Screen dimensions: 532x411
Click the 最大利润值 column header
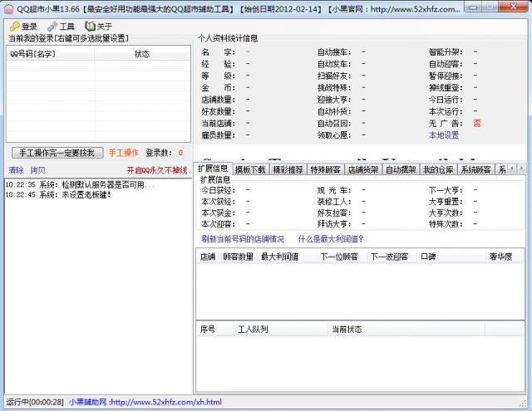(287, 257)
